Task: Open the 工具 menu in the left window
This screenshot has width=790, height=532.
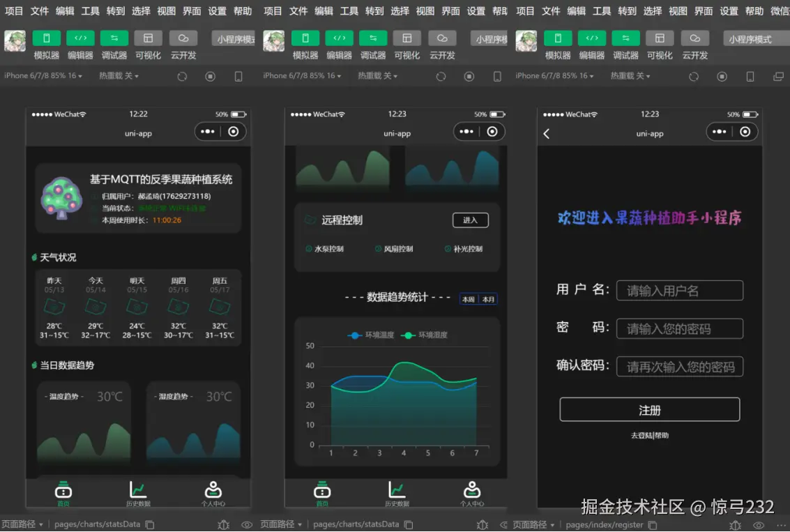Action: coord(90,11)
